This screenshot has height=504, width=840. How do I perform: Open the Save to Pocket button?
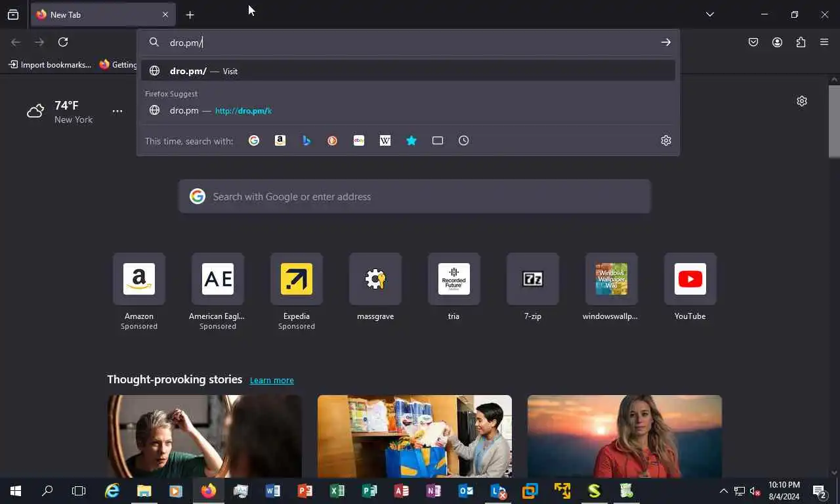[753, 42]
